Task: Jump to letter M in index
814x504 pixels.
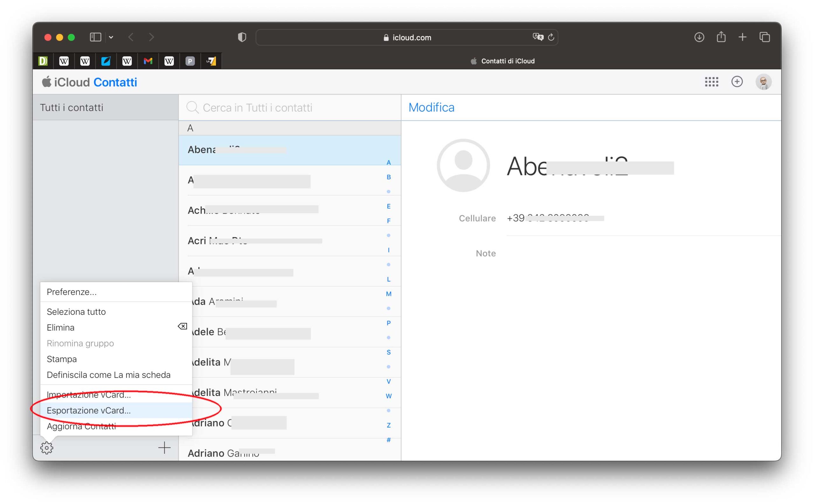Action: tap(389, 294)
